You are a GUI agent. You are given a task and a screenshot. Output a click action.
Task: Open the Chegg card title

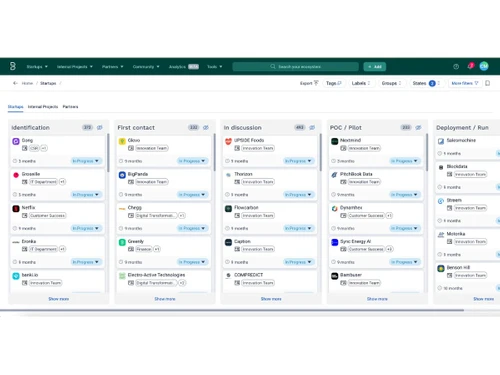tap(135, 207)
